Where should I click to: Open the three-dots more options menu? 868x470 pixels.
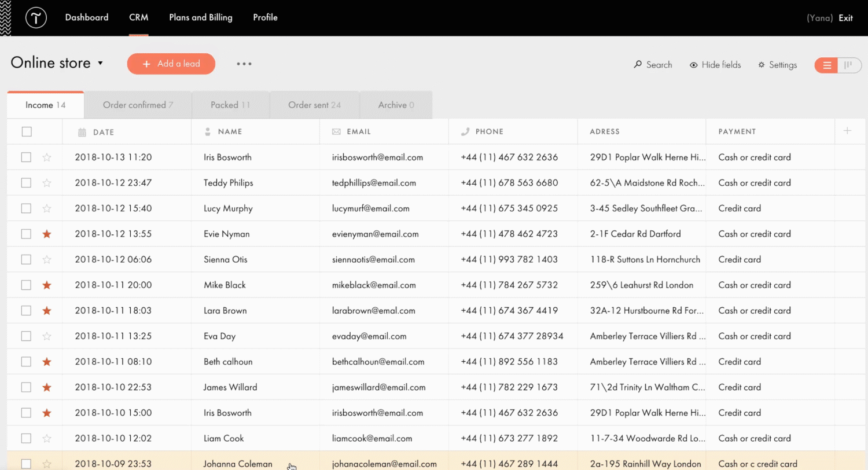coord(244,64)
